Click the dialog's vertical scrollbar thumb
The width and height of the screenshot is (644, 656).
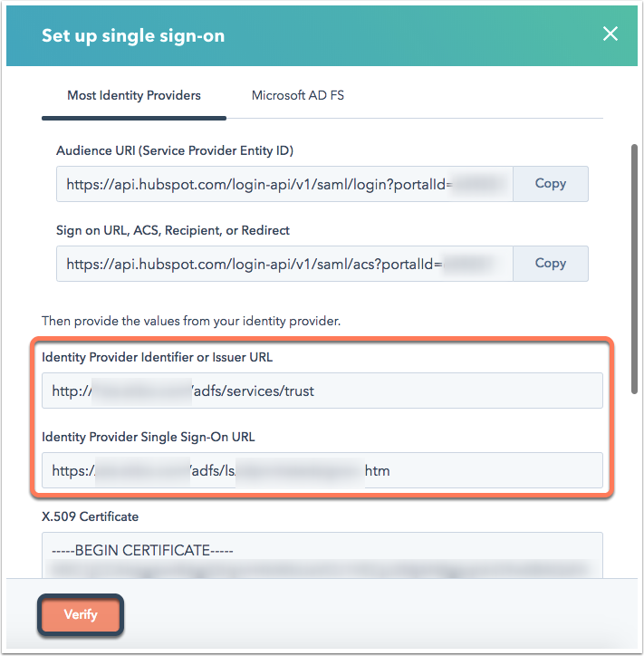(634, 268)
